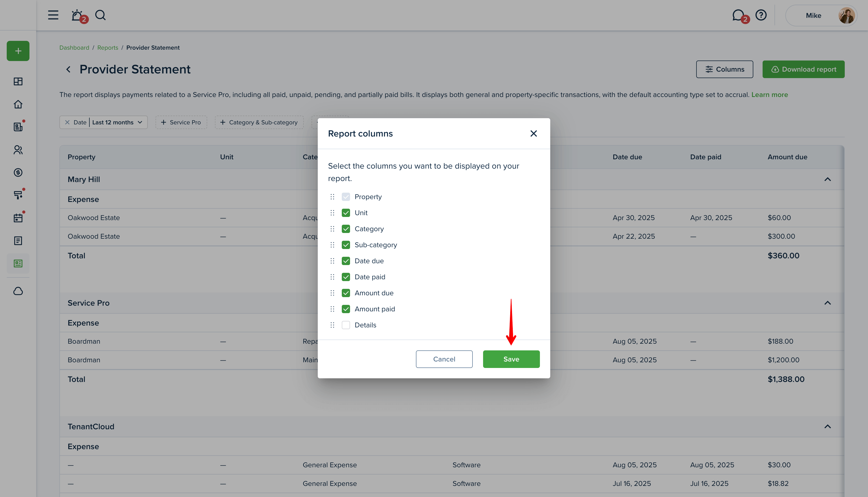Uncheck the Unit column checkbox
Image resolution: width=868 pixels, height=497 pixels.
pos(346,213)
